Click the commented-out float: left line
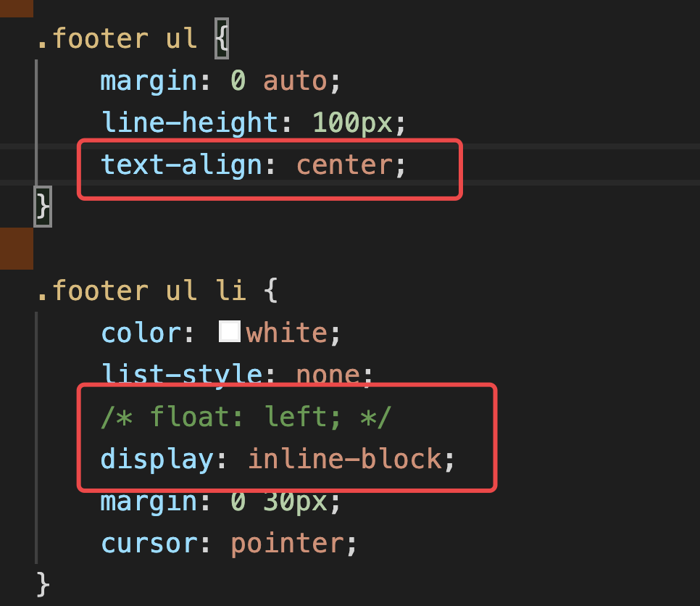The height and width of the screenshot is (606, 700). pos(246,417)
